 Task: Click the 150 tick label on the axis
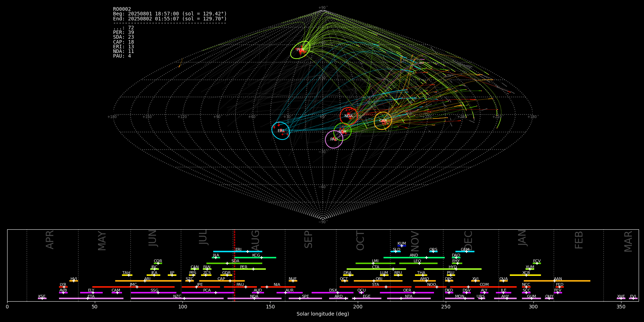[270, 307]
